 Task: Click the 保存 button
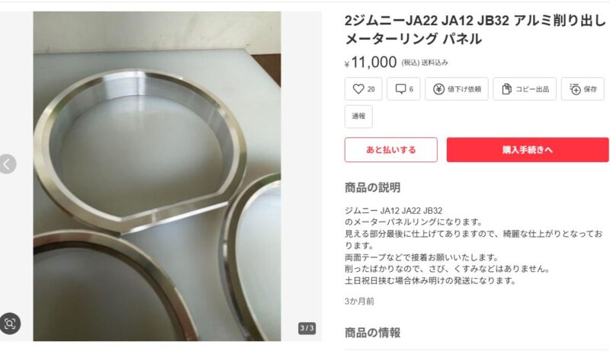pos(583,89)
